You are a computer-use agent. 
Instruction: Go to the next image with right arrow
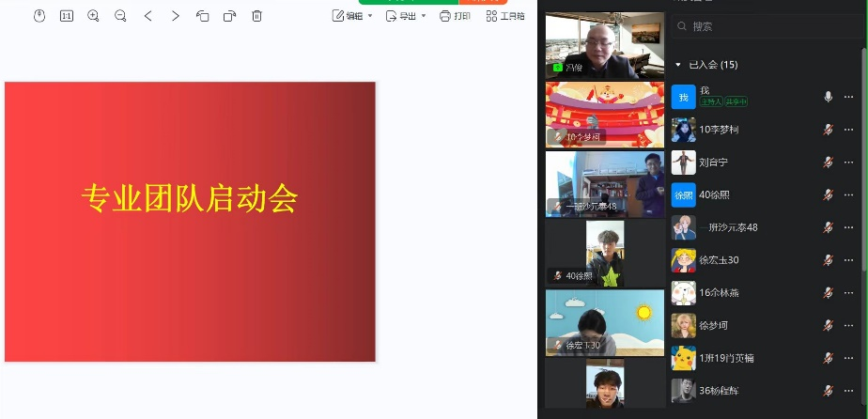point(176,16)
